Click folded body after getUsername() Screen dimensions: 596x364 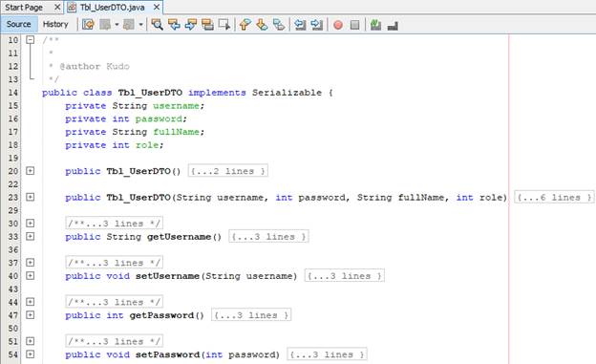(268, 236)
